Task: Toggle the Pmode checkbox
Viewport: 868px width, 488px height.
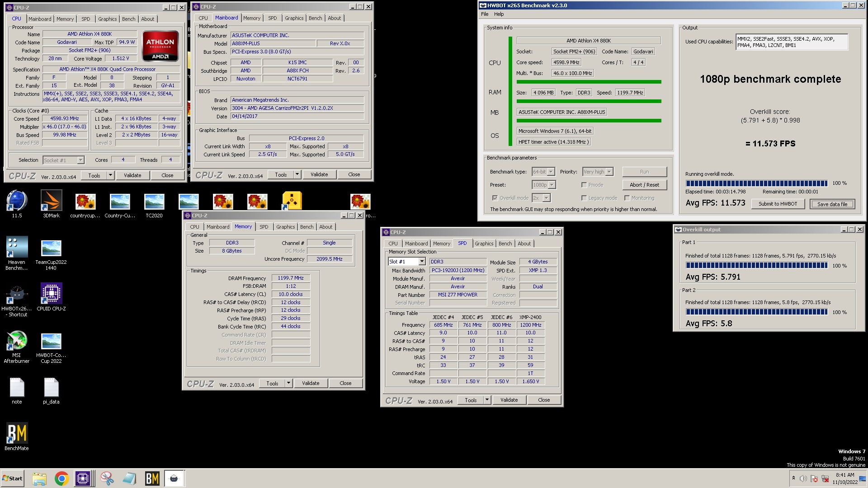Action: 584,185
